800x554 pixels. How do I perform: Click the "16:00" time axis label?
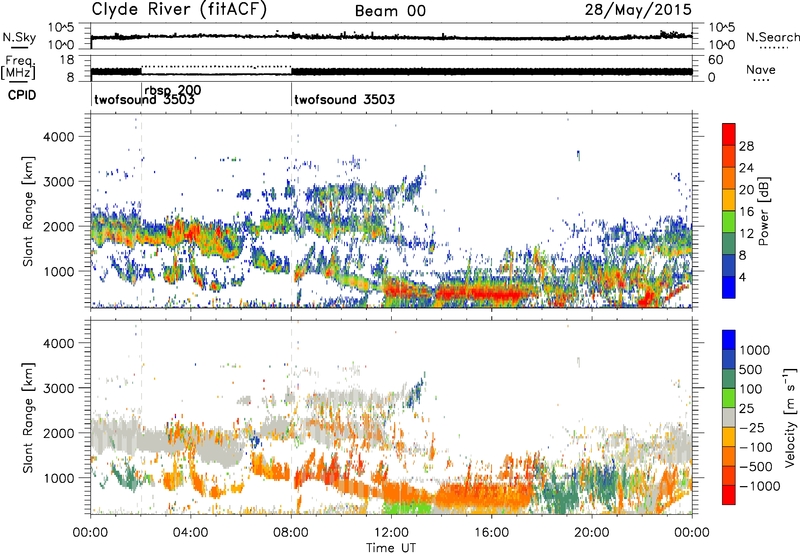[491, 533]
